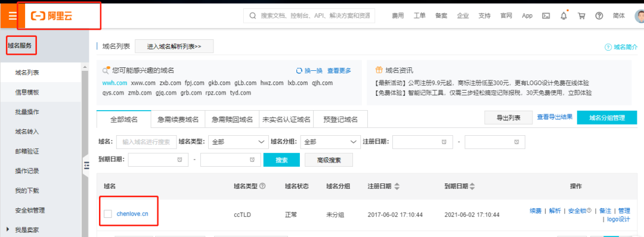The height and width of the screenshot is (237, 644).
Task: Sort by 到期日期 column arrows
Action: pyautogui.click(x=473, y=186)
